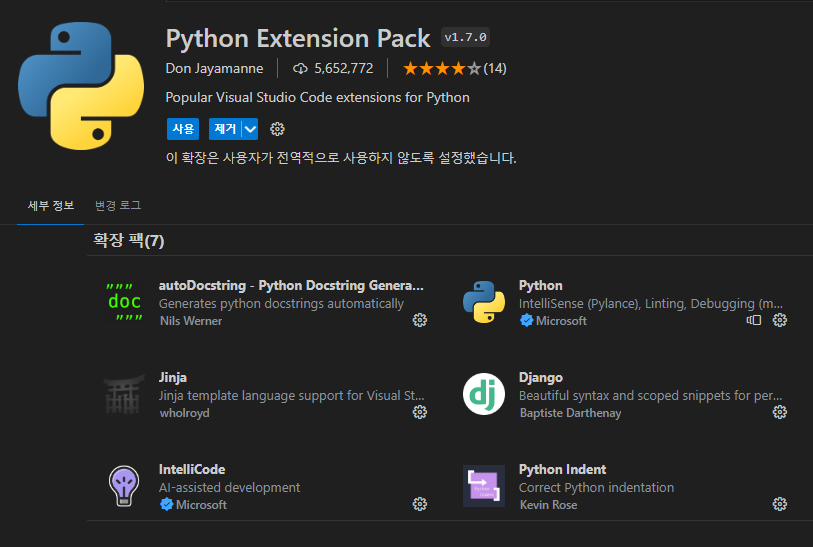Open gear settings for Python extension
813x547 pixels.
point(780,320)
